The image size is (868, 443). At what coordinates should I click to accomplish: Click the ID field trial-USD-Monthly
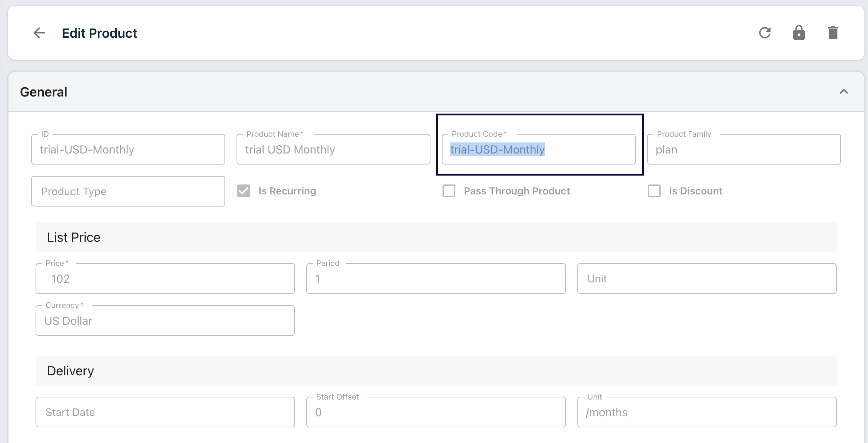(128, 150)
